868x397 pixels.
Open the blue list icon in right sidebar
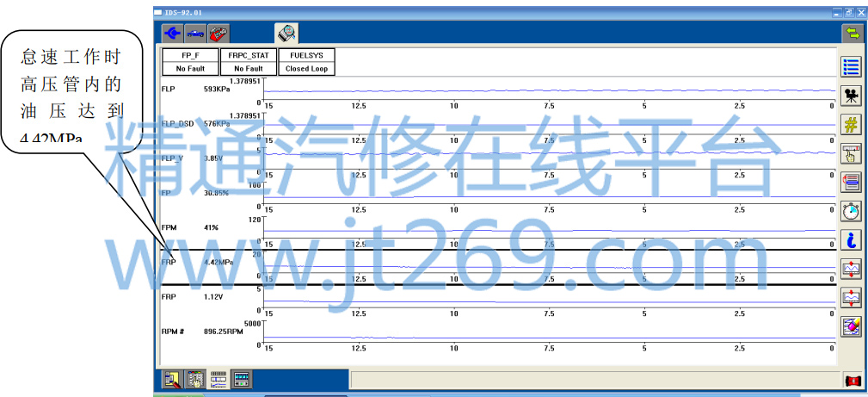coord(851,65)
